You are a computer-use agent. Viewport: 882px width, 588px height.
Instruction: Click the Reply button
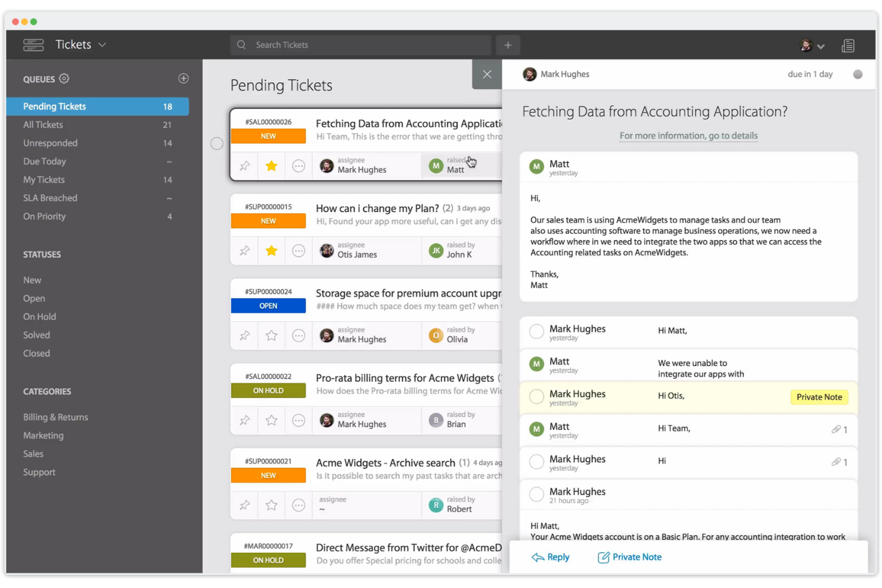coord(550,557)
